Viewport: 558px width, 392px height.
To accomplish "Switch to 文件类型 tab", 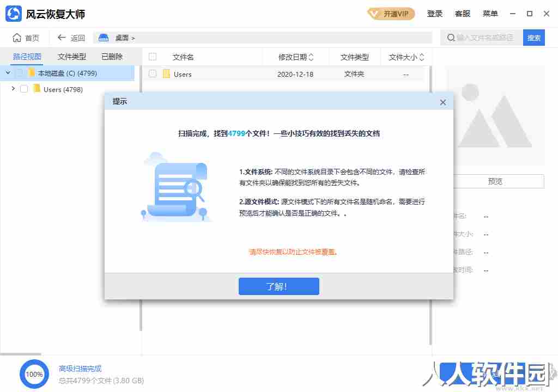I will click(71, 57).
